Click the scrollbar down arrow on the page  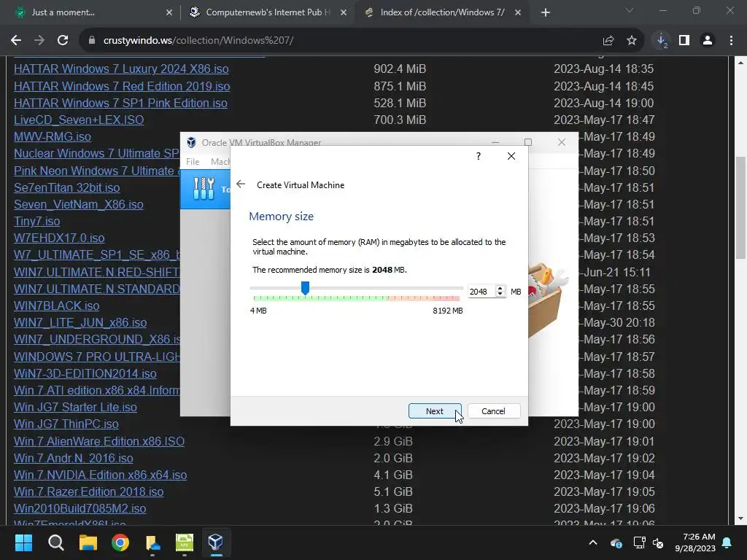(x=741, y=518)
